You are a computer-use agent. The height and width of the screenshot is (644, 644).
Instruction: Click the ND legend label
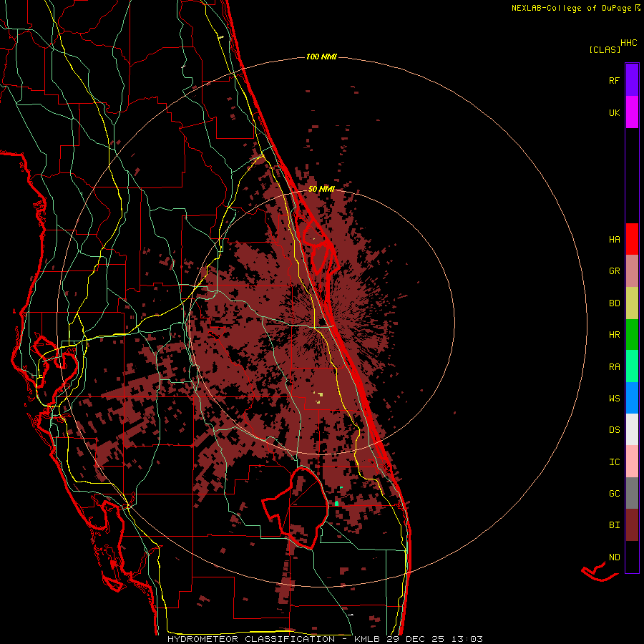[615, 557]
